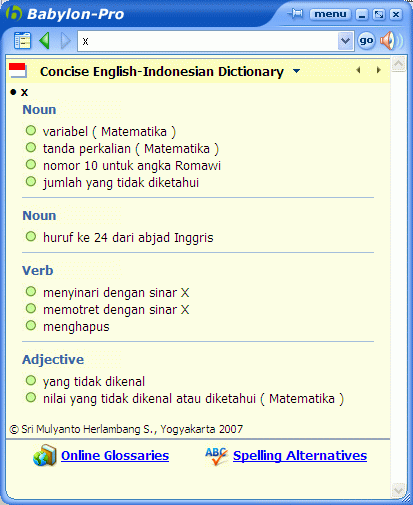Go to previous dictionary result arrow
The image size is (413, 505).
pyautogui.click(x=358, y=70)
